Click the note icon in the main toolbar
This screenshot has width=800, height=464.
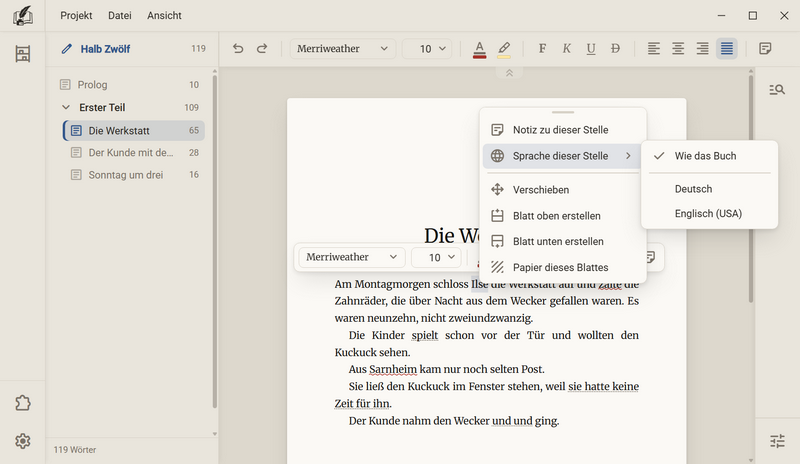click(765, 48)
